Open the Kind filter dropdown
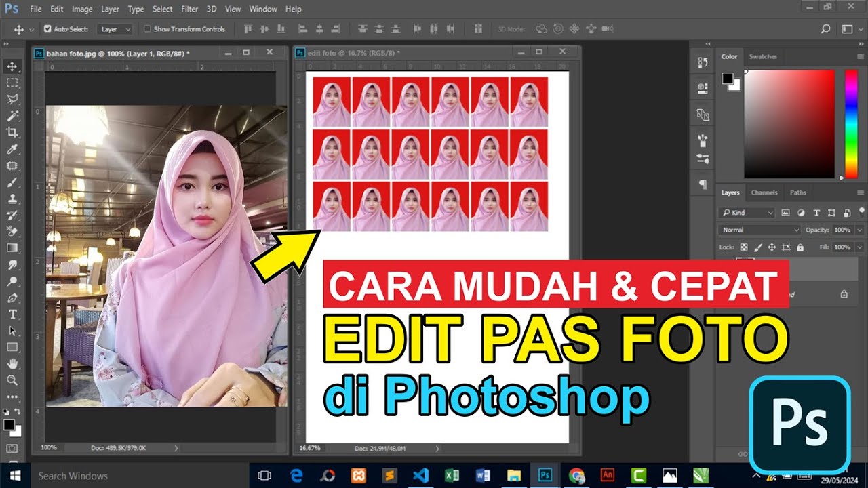 tap(747, 212)
